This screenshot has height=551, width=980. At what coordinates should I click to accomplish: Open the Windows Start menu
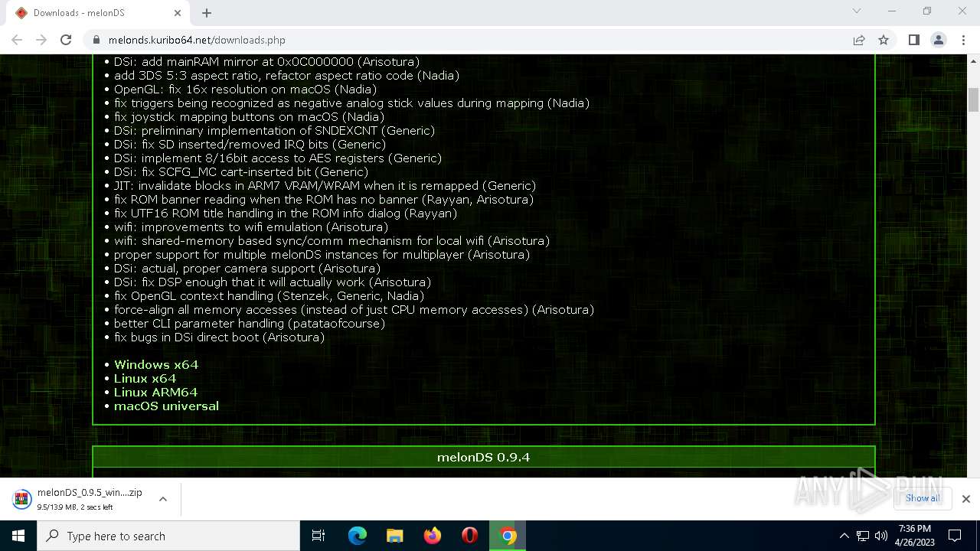pos(18,536)
